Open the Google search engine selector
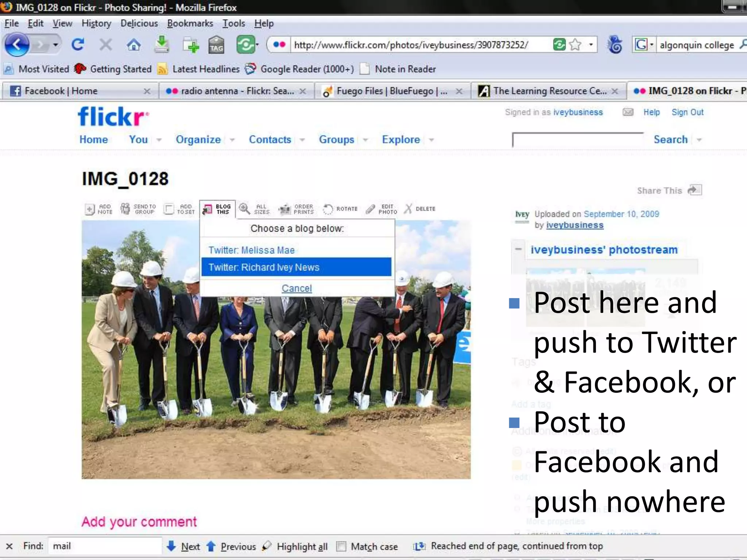747x560 pixels. click(x=644, y=45)
